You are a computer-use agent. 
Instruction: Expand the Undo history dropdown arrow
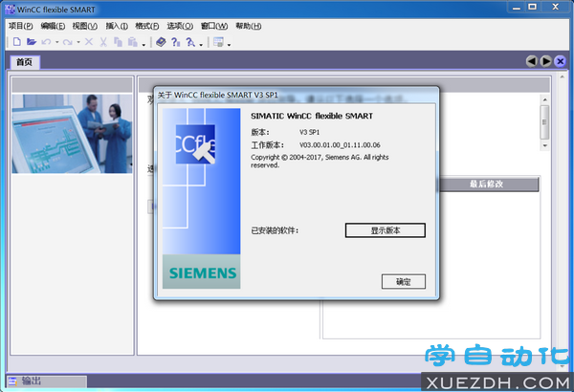(x=57, y=42)
